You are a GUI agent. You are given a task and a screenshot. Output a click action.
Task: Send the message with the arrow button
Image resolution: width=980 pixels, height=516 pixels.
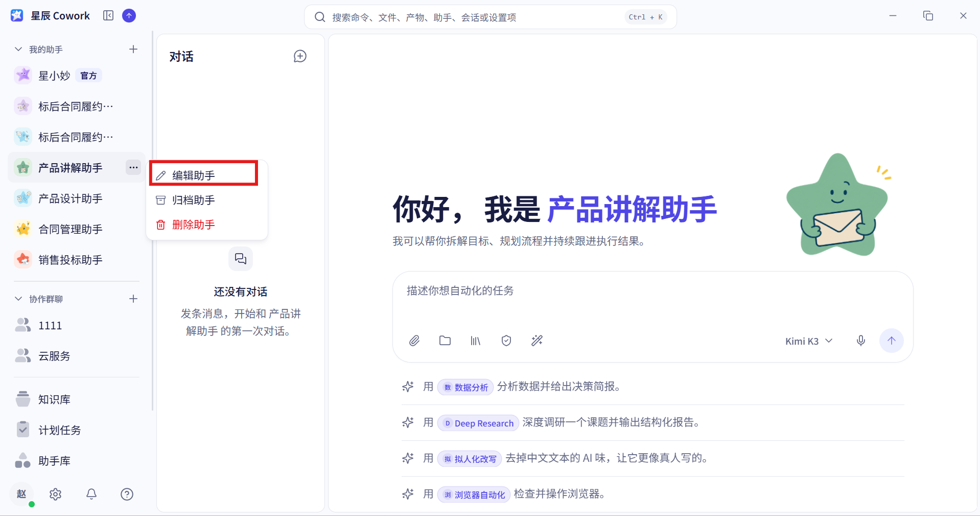tap(892, 341)
